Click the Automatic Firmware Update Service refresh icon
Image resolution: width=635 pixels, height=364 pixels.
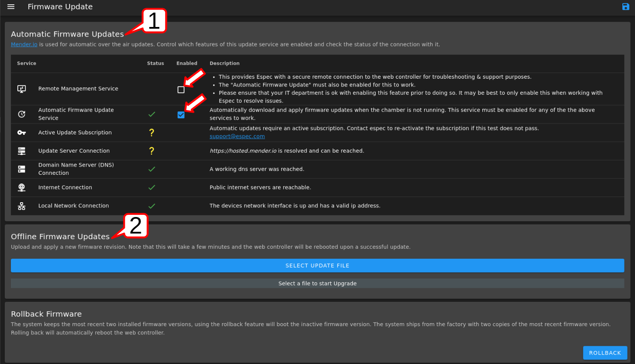tap(21, 114)
